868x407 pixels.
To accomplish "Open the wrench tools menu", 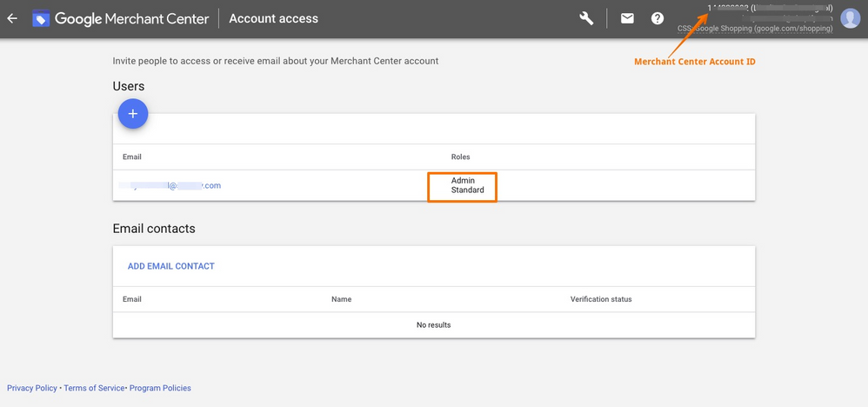I will [586, 18].
